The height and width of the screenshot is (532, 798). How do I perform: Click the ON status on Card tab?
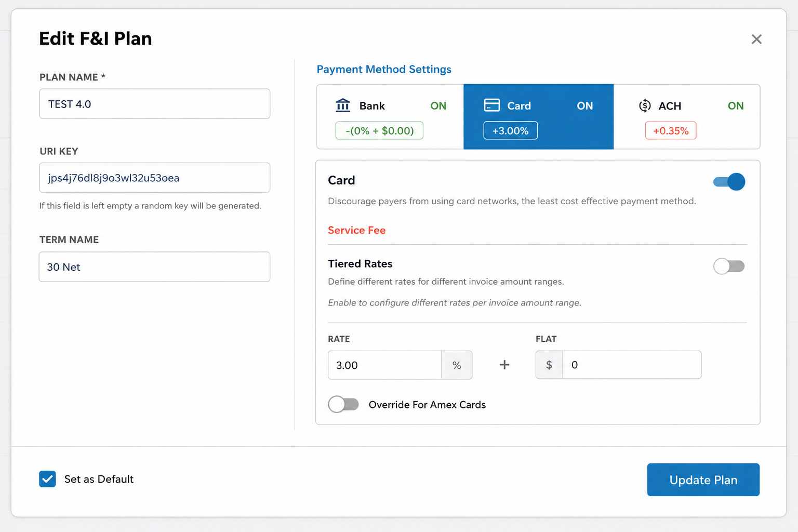pyautogui.click(x=585, y=105)
